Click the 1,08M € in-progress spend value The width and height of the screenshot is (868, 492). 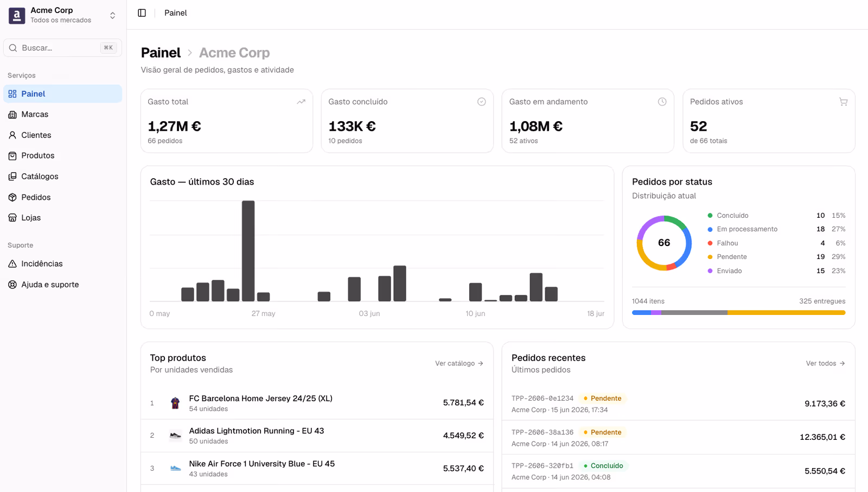pos(536,127)
